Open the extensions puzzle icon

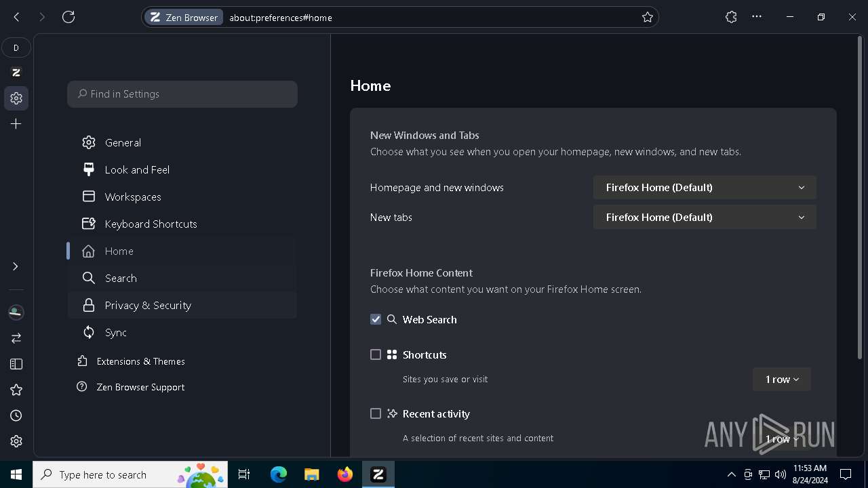click(x=731, y=17)
